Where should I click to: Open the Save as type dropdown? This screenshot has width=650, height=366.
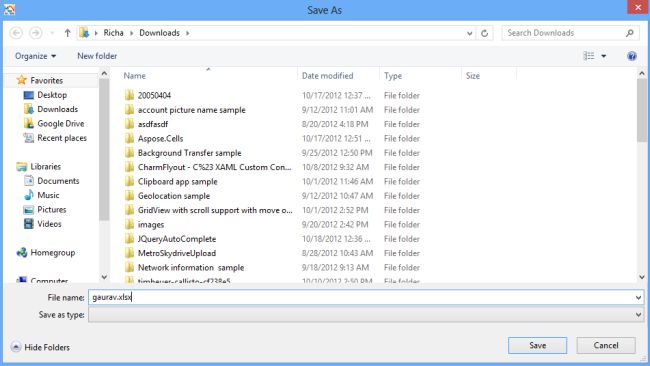[366, 315]
